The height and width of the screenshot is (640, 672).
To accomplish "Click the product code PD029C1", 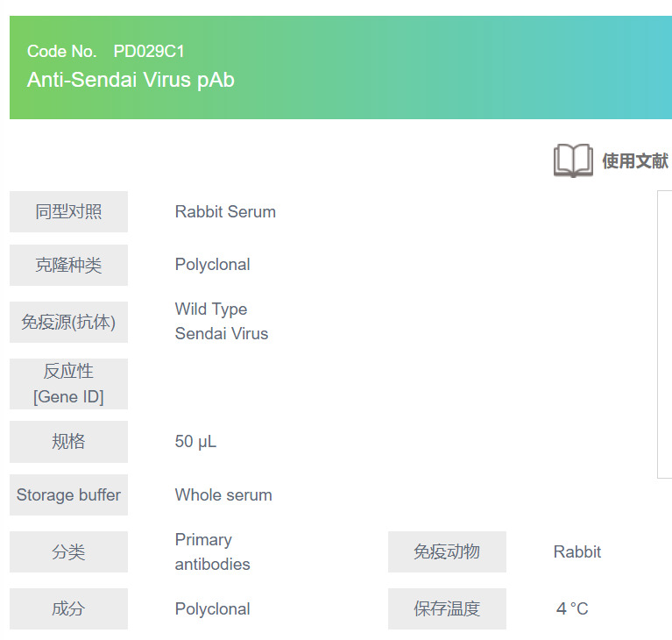I will point(149,51).
